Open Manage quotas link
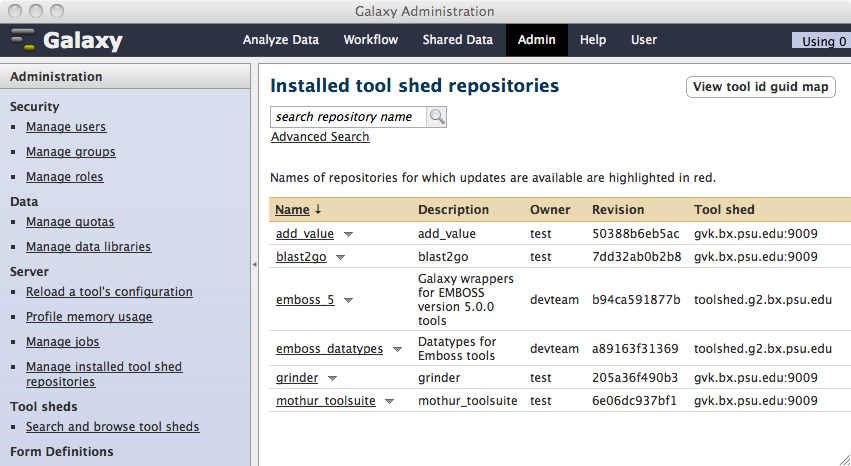 pos(70,222)
